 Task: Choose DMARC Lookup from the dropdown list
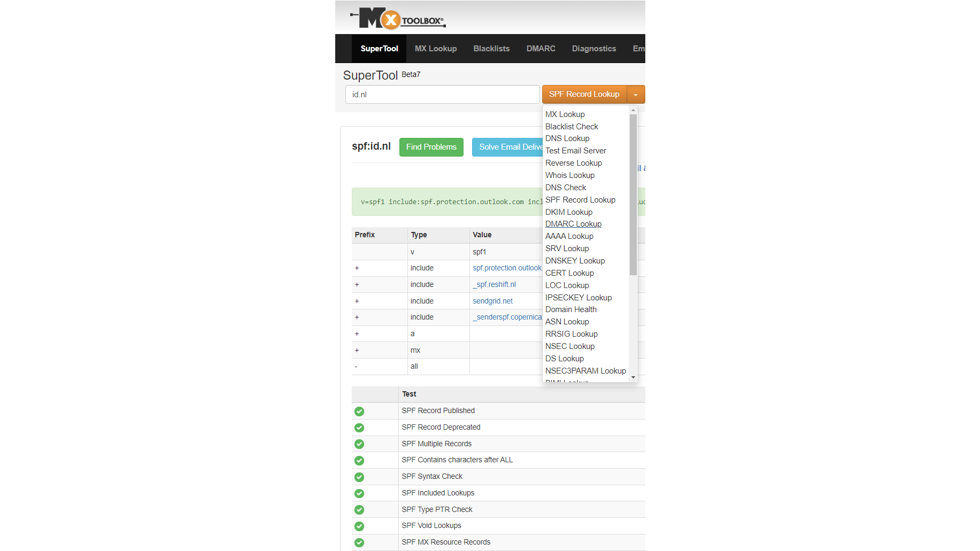(573, 224)
